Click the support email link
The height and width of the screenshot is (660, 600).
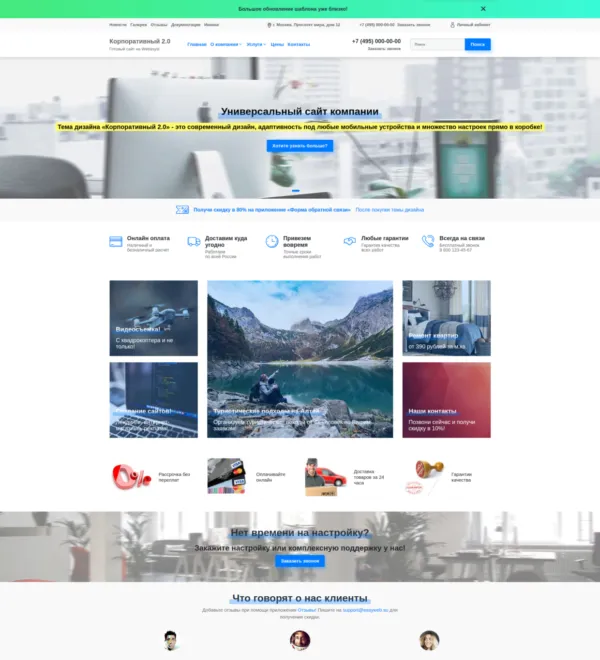tap(365, 610)
